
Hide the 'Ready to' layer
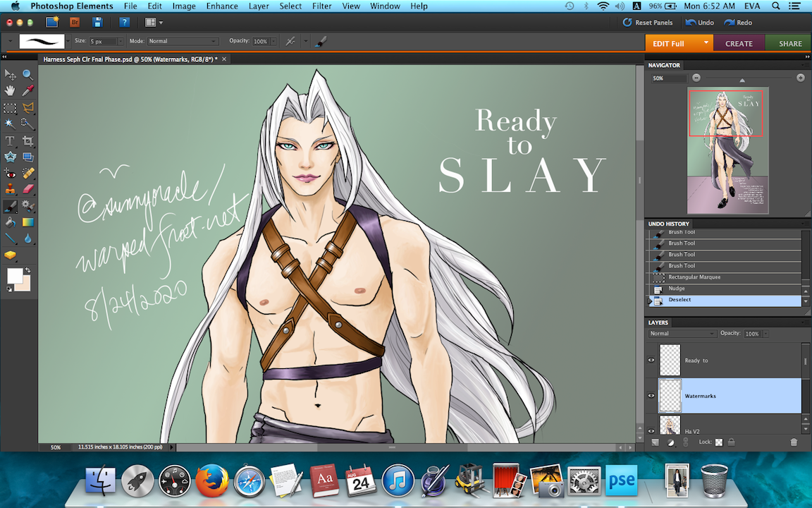tap(651, 361)
